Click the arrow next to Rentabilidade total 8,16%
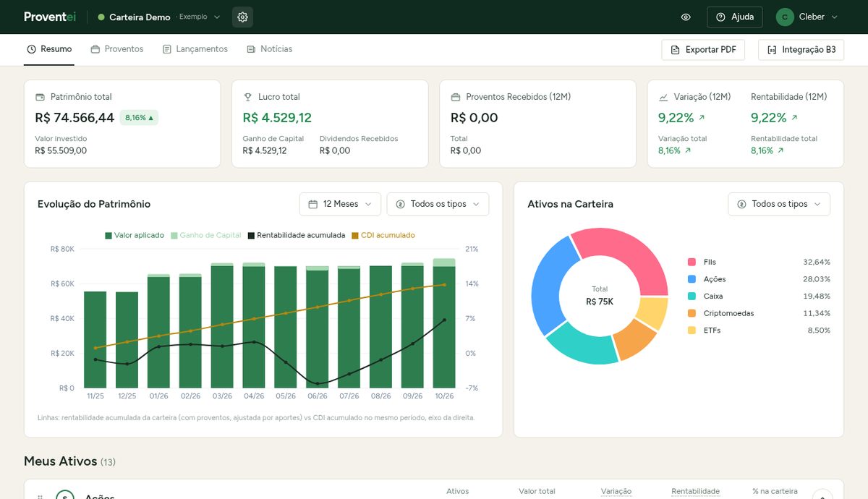The height and width of the screenshot is (499, 868). coord(780,151)
